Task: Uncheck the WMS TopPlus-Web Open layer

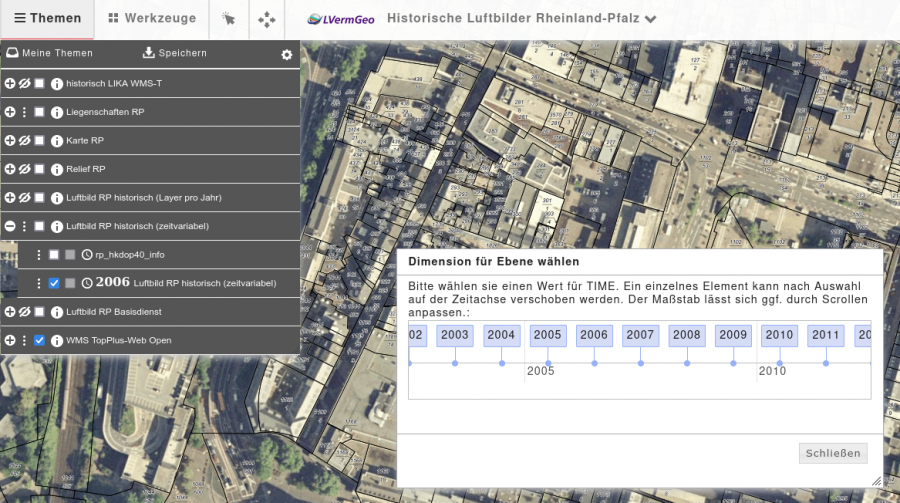Action: click(x=40, y=341)
